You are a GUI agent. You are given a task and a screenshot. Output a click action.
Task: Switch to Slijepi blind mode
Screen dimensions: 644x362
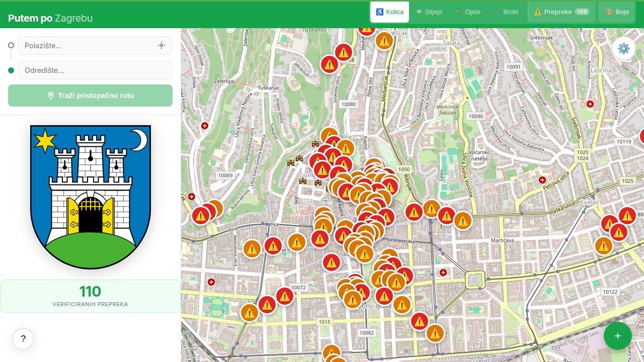click(x=429, y=12)
